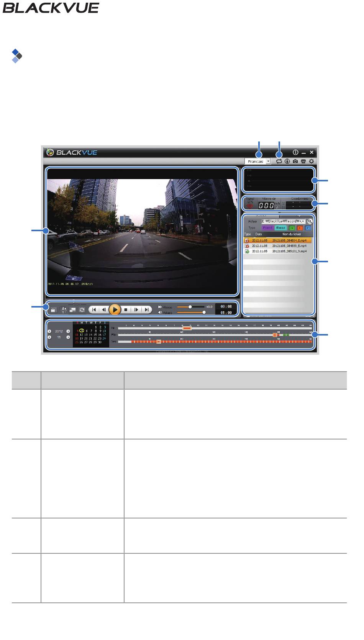The height and width of the screenshot is (640, 364).
Task: Click the Fichier path input field
Action: tap(284, 221)
